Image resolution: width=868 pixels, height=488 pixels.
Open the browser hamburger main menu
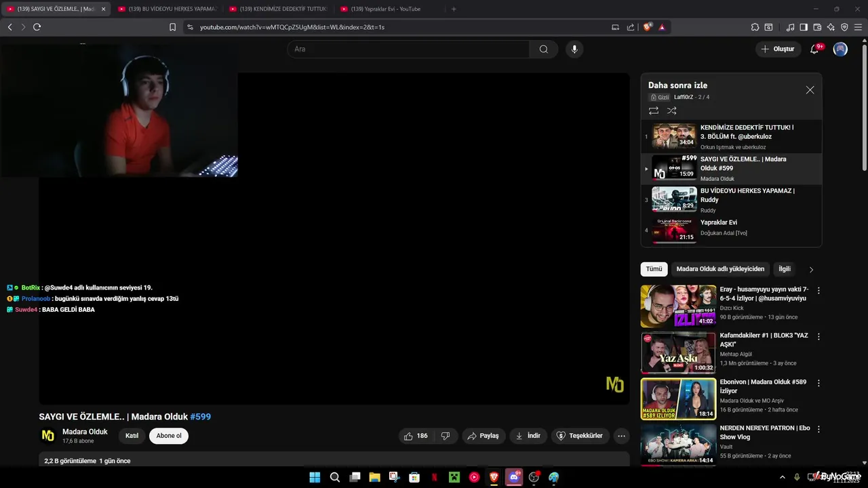coord(858,27)
